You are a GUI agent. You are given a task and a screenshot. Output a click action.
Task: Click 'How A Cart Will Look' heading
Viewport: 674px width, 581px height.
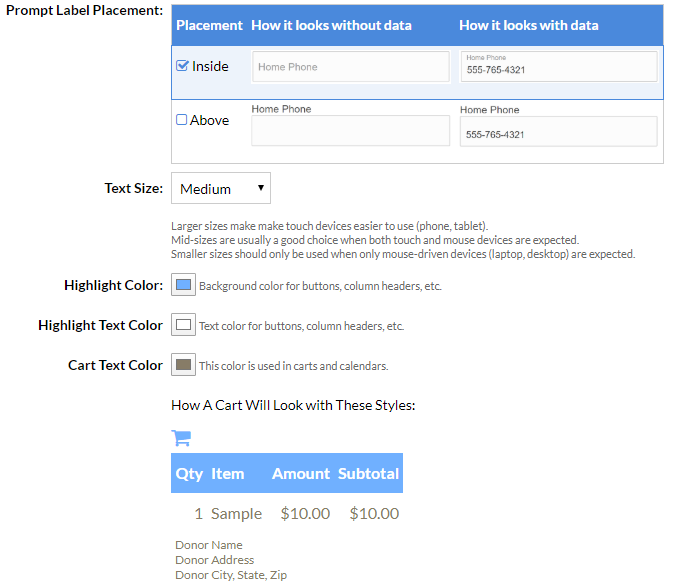293,405
